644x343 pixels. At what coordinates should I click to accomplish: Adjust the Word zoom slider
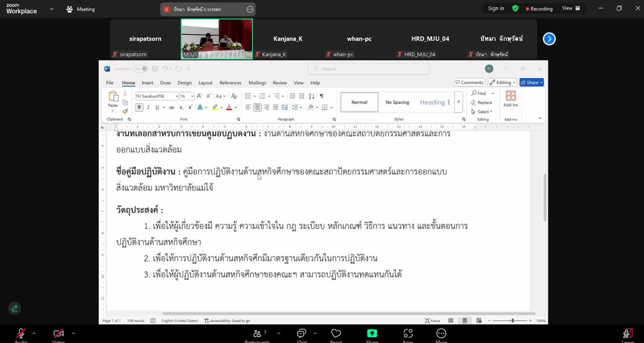[x=512, y=321]
